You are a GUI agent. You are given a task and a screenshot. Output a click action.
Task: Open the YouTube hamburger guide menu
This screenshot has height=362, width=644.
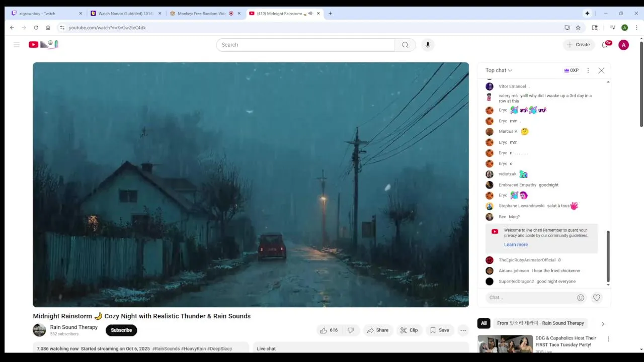point(17,45)
